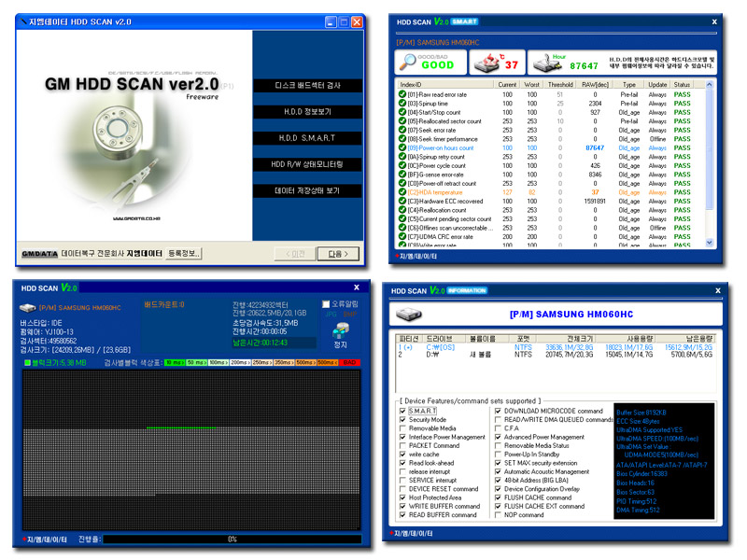Open the H.D.D S.M.A.R.T menu item
Viewport: 747px width, 560px height.
pos(306,137)
